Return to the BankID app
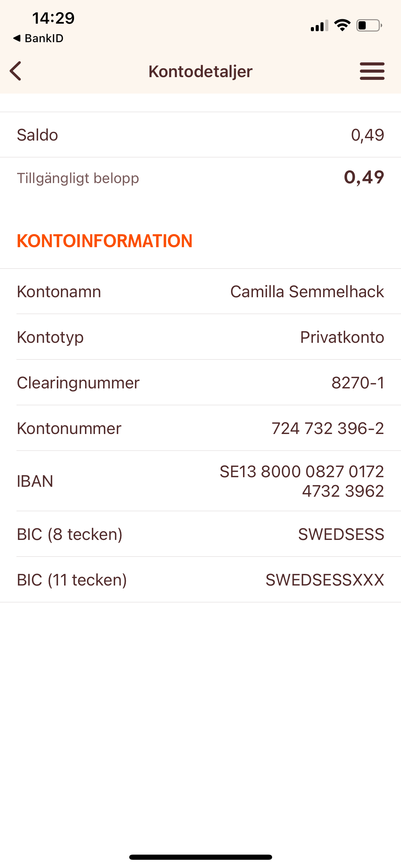 pos(38,38)
